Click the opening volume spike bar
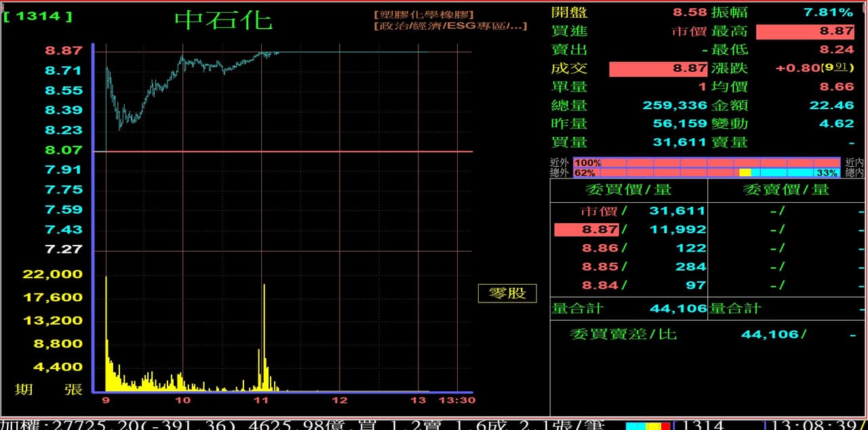The height and width of the screenshot is (430, 868). [x=106, y=333]
